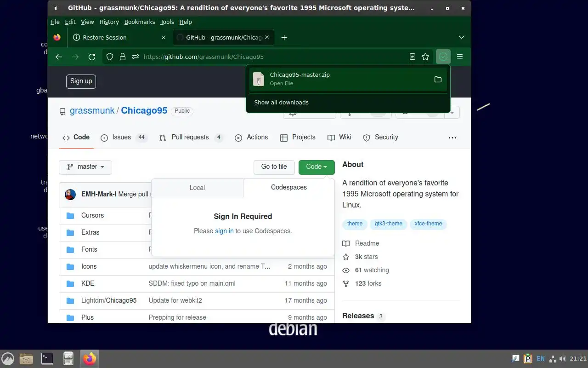Open the repository tabs overflow ellipsis
This screenshot has height=368, width=588.
point(452,138)
